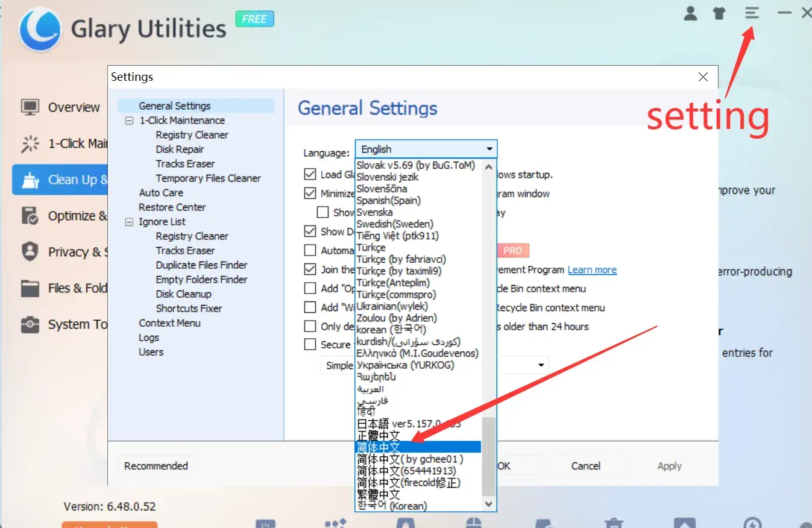Click the Glary Utilities logo icon
Screen dimensions: 812x528
point(40,28)
